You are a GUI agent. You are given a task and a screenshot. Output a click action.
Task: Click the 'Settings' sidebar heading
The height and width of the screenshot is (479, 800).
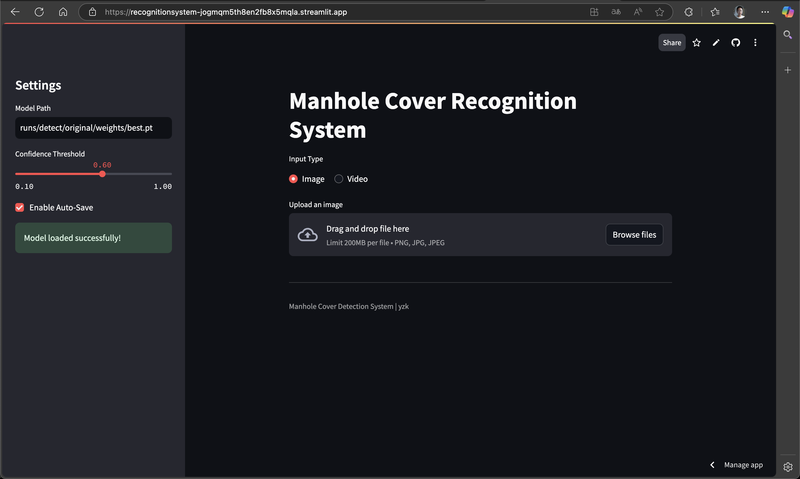(x=38, y=85)
